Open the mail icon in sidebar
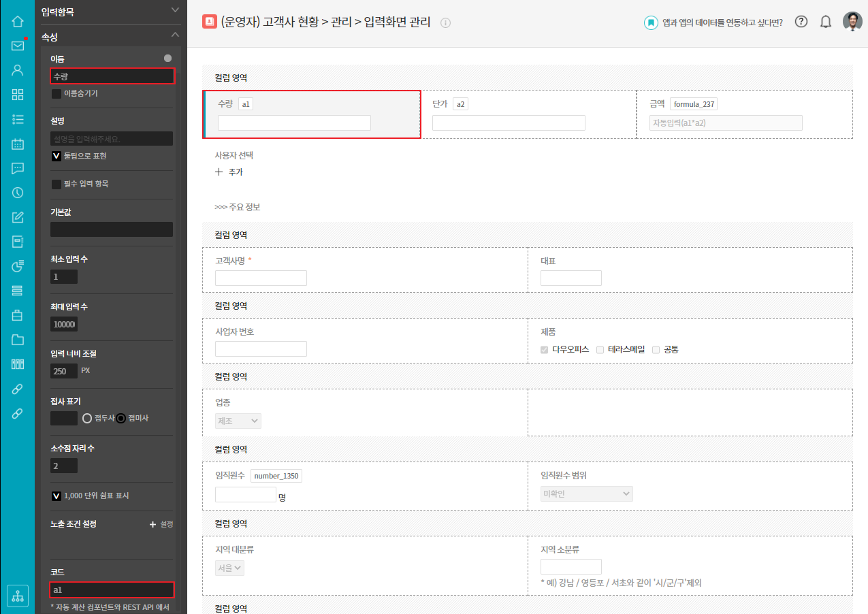The width and height of the screenshot is (868, 614). (18, 46)
